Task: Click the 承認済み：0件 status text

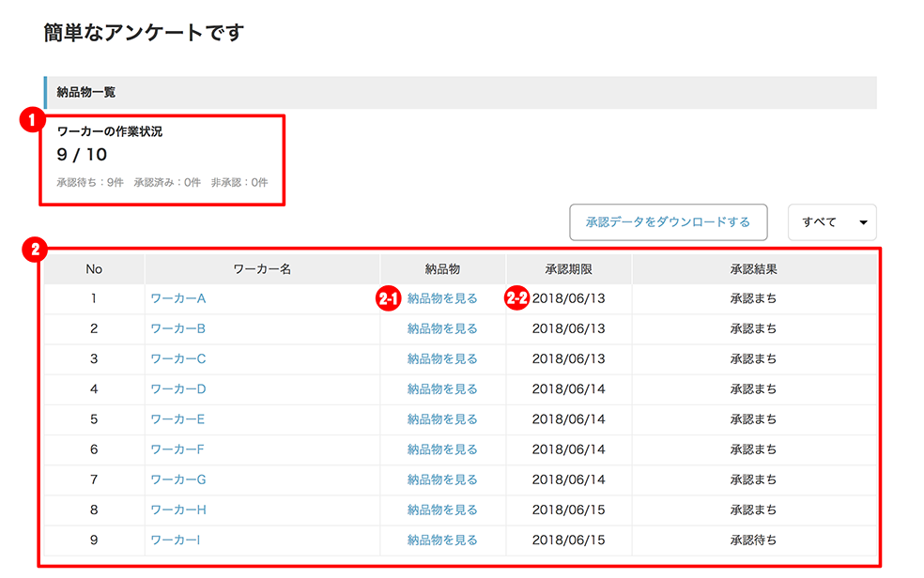Action: tap(167, 182)
